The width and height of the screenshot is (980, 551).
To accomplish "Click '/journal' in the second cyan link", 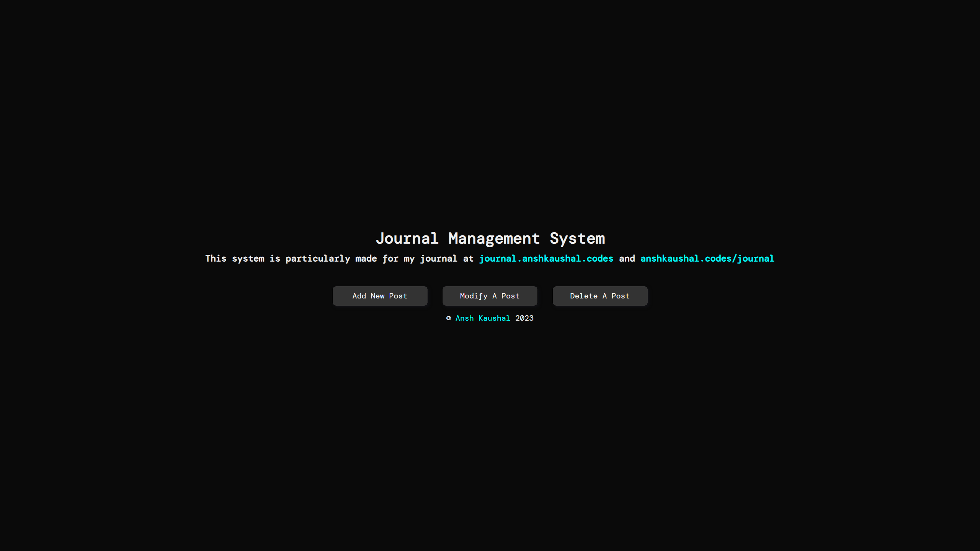I will pos(753,259).
